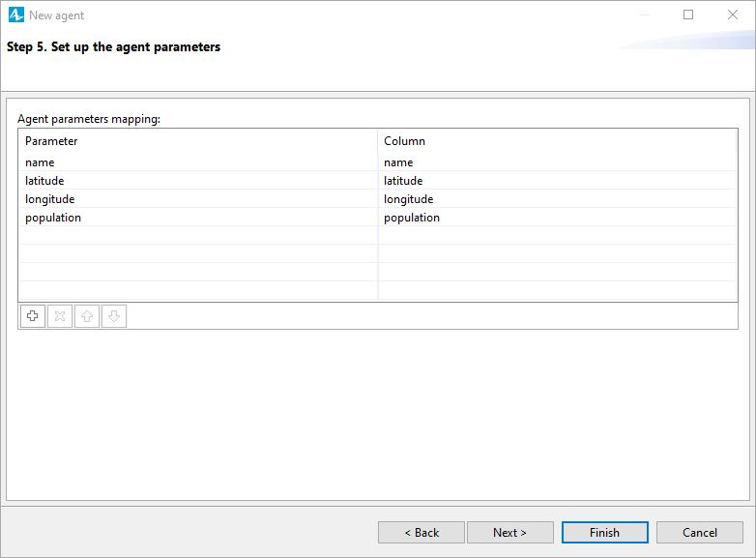Open the column cell mapped to longitude
Viewport: 756px width, 558px height.
(x=558, y=199)
